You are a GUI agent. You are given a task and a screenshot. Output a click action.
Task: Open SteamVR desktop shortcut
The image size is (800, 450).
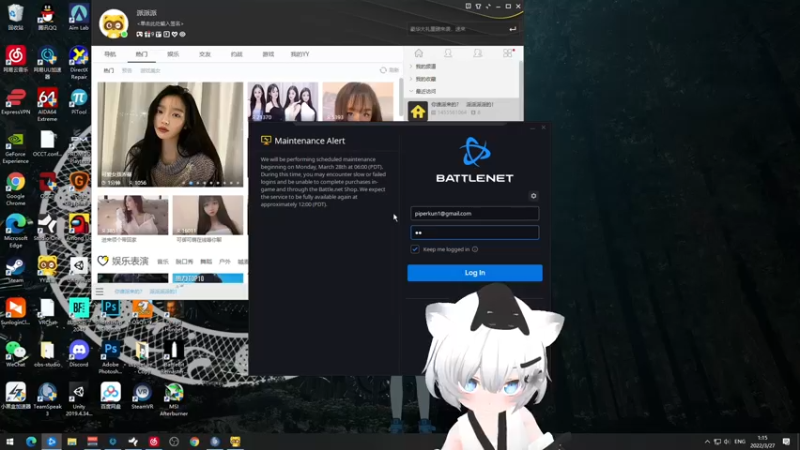click(142, 396)
